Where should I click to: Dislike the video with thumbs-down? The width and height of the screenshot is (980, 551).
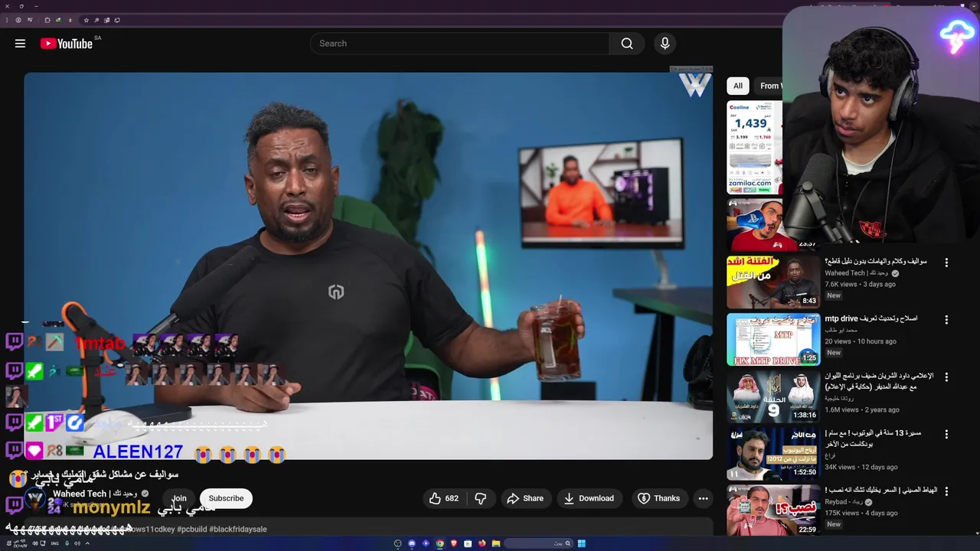(x=481, y=498)
